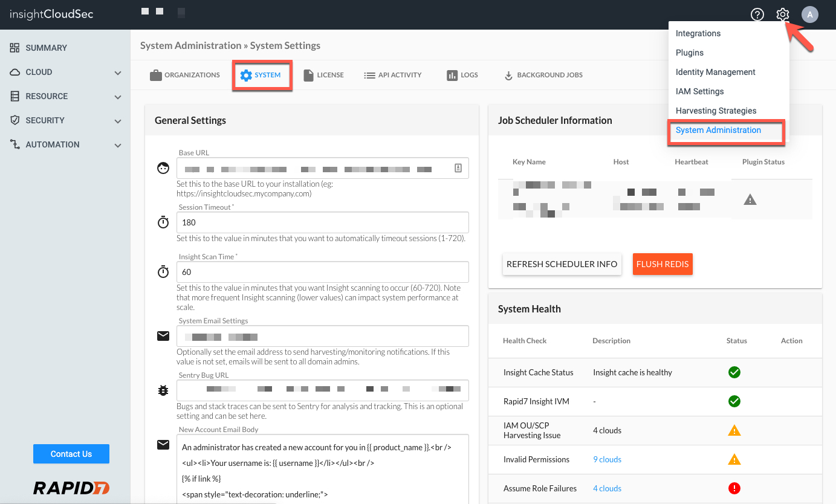Click the Insight Scan Time field showing 60
Image resolution: width=836 pixels, height=504 pixels.
coord(323,272)
